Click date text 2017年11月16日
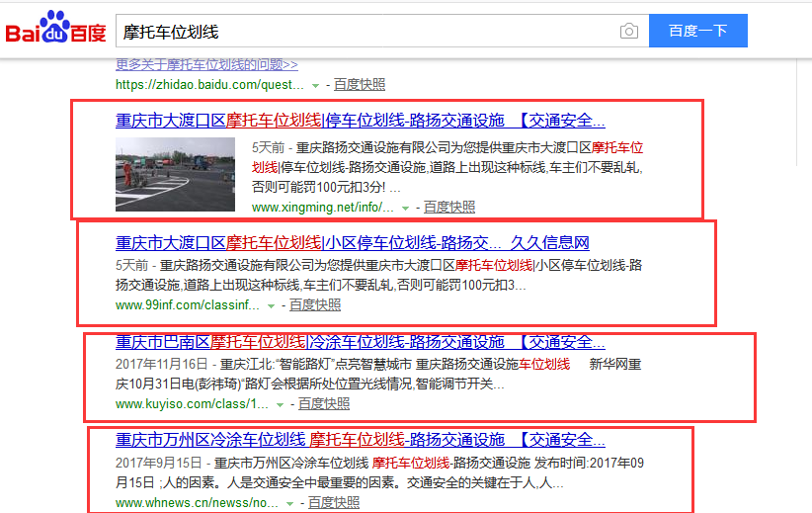 [162, 365]
